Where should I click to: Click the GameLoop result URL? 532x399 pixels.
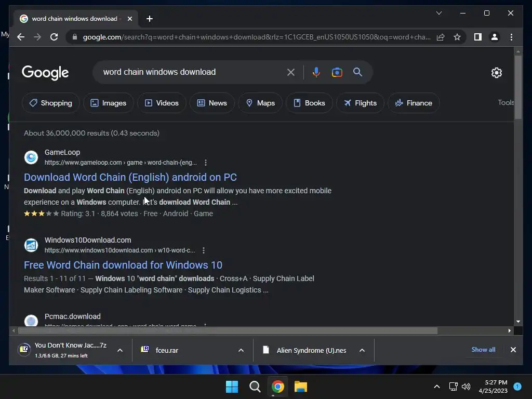click(x=121, y=163)
